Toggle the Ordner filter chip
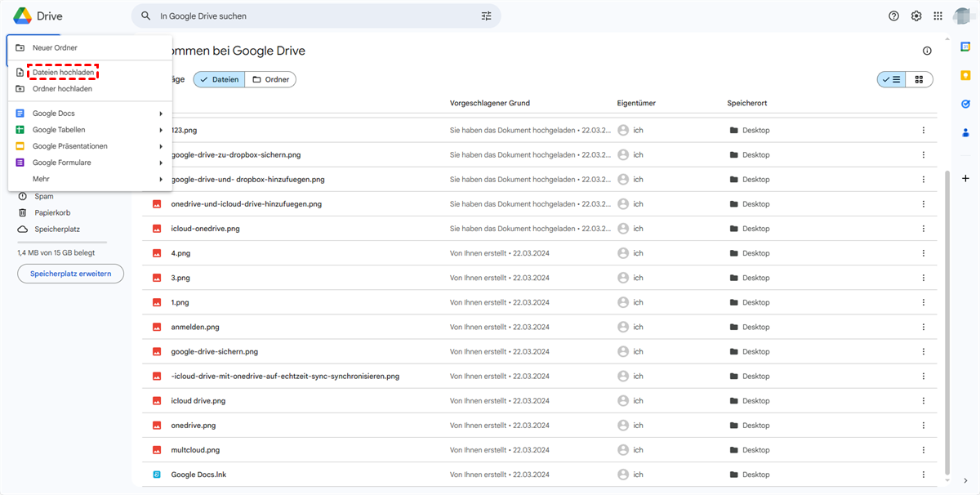 tap(271, 79)
